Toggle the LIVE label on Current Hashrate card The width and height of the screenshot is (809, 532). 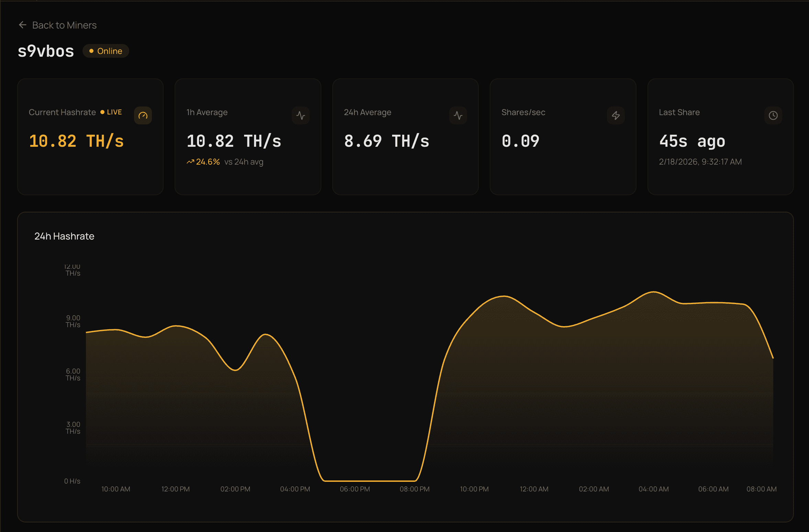114,112
